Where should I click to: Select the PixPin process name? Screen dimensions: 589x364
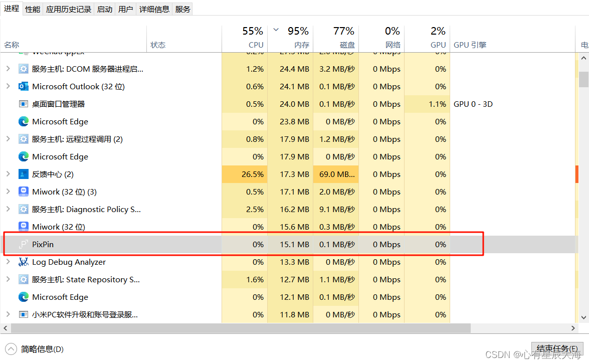pyautogui.click(x=43, y=244)
